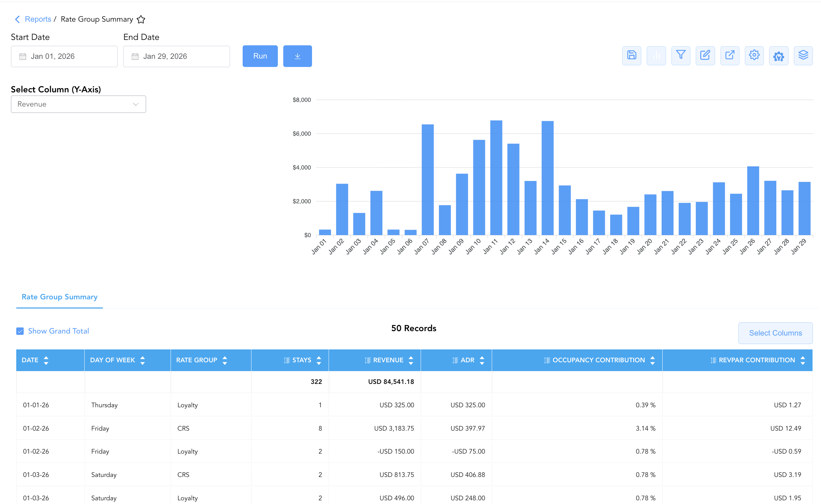Mark report as favorite star

(141, 20)
